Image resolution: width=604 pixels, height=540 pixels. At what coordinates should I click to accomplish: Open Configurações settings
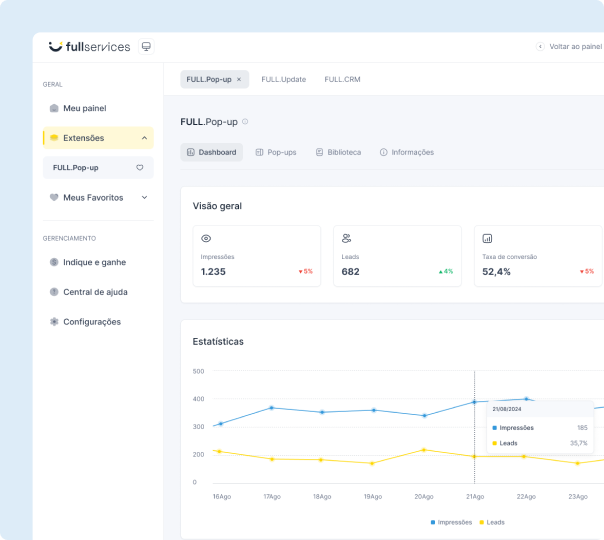91,322
